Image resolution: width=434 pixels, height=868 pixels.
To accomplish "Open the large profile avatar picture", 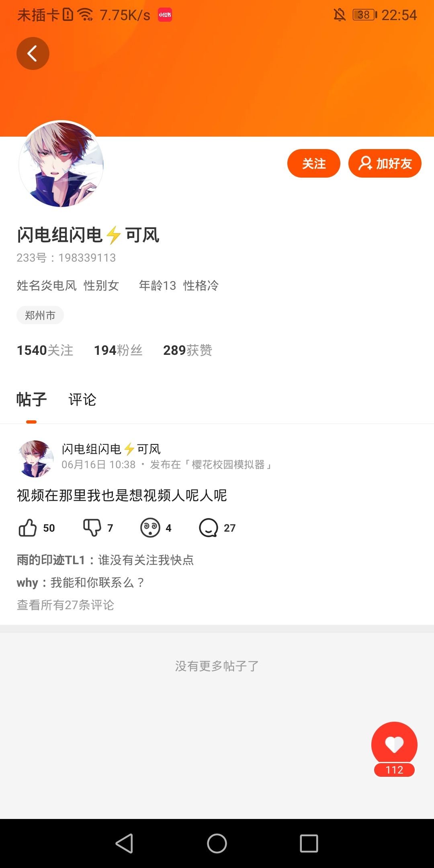I will [61, 164].
